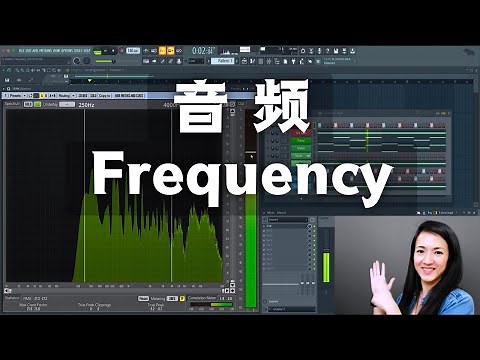Click zoom icon at spectrum bottom-right corner
This screenshot has height=360, width=480.
[232, 291]
